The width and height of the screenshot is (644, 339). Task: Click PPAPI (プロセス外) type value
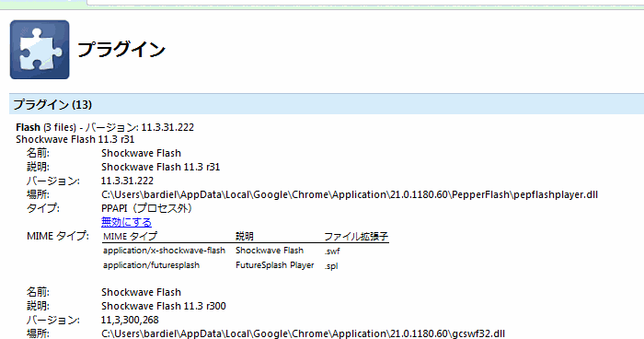coord(146,208)
